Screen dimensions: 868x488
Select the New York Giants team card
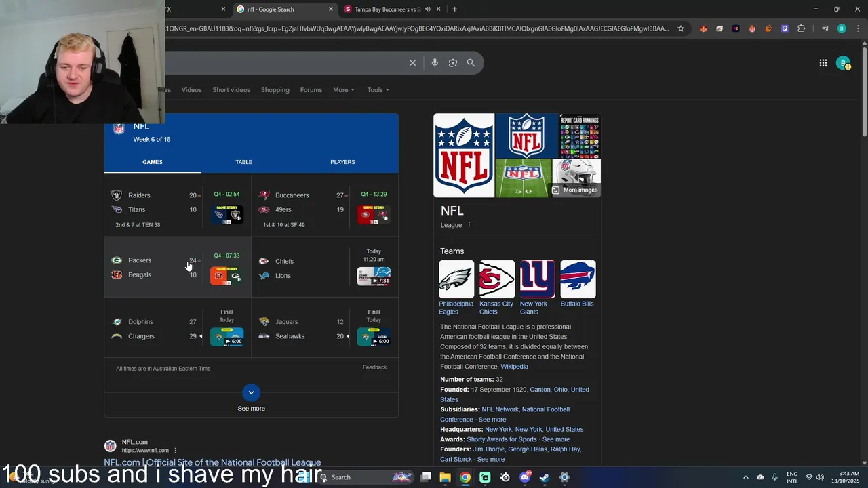[x=537, y=288]
